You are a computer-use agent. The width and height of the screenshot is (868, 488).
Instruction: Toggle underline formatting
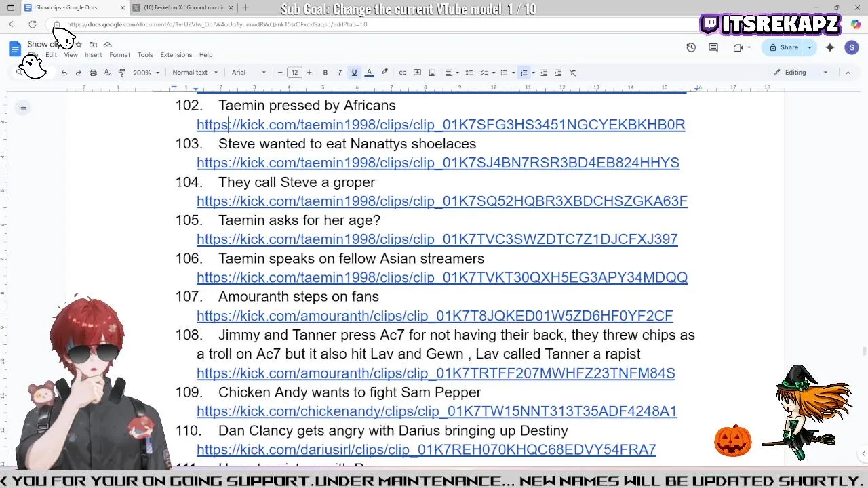pyautogui.click(x=354, y=73)
